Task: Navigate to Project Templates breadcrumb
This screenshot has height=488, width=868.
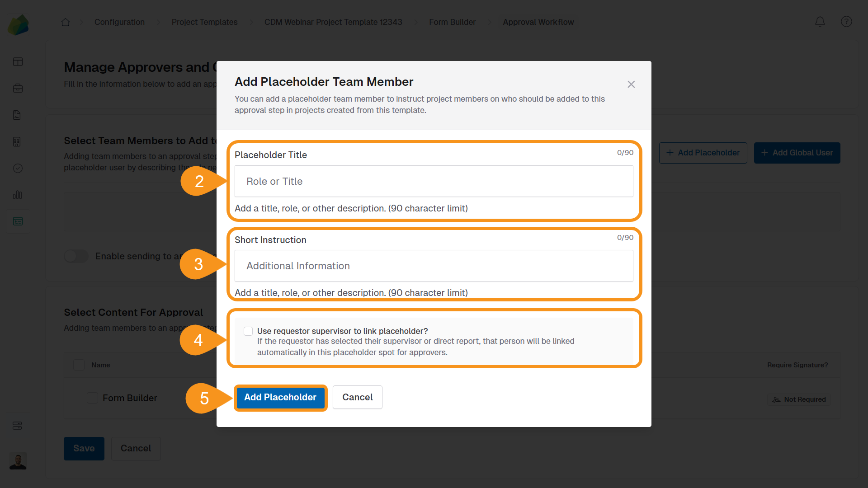Action: (204, 22)
